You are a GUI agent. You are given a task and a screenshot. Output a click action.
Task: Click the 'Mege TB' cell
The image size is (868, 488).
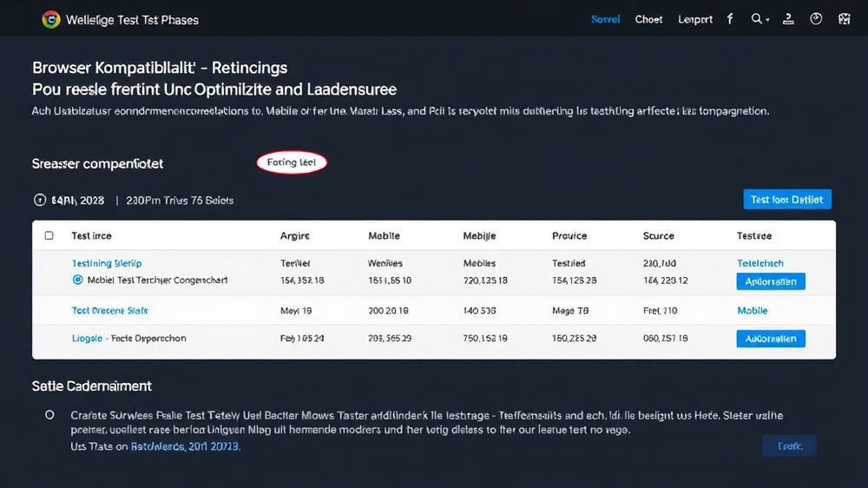[x=570, y=311]
